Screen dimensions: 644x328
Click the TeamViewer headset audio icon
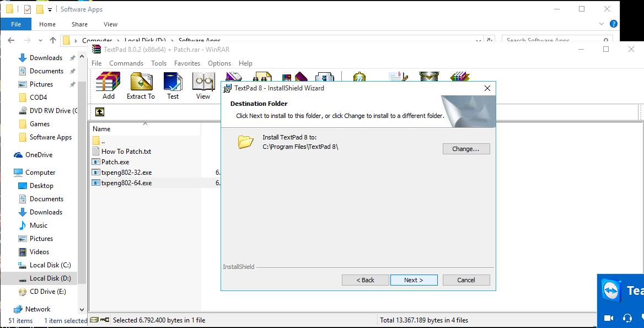627,318
